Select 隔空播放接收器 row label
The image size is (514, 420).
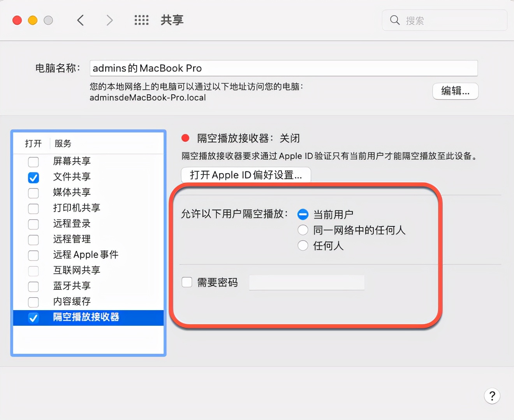tap(86, 317)
